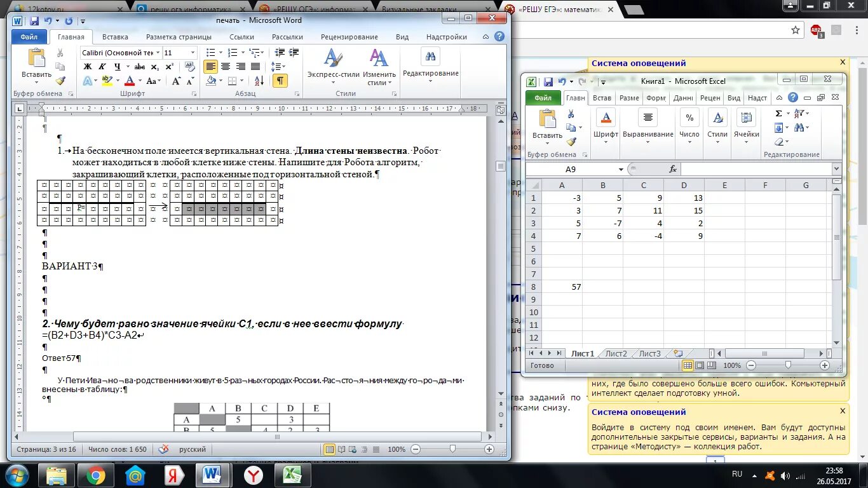Click the Insert Function fx button
The width and height of the screenshot is (868, 488).
(673, 169)
